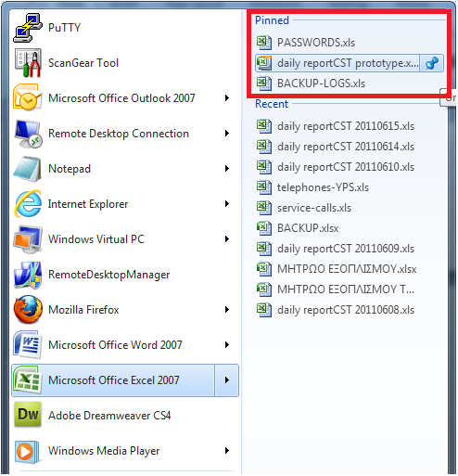
Task: Open the Mozilla Firefox icon
Action: tap(28, 310)
